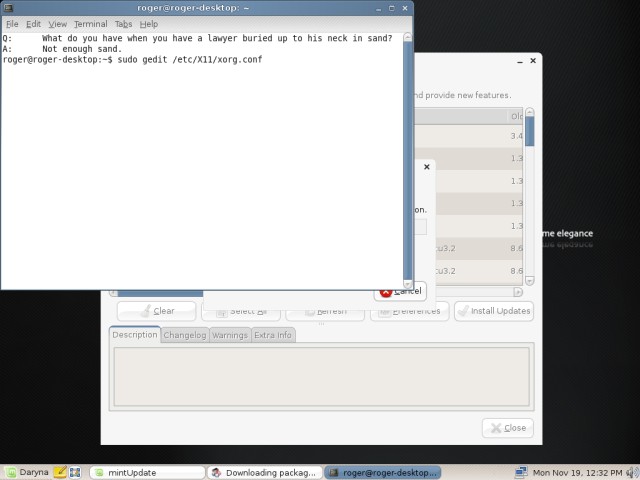Image resolution: width=640 pixels, height=480 pixels.
Task: Click the terminal scrollbar down arrow
Action: tap(407, 284)
